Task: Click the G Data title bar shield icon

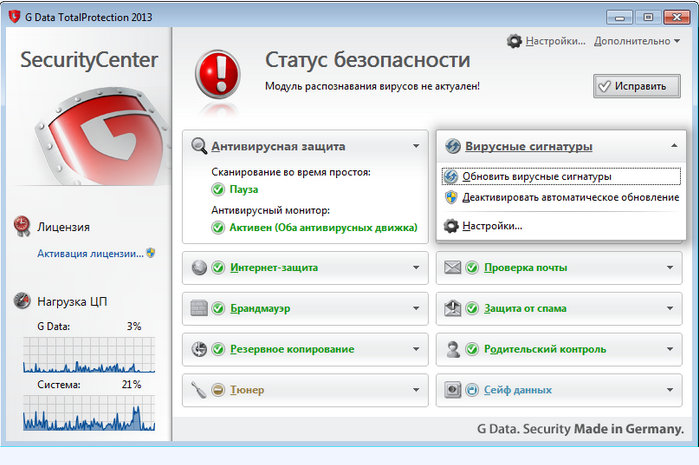Action: [14, 17]
